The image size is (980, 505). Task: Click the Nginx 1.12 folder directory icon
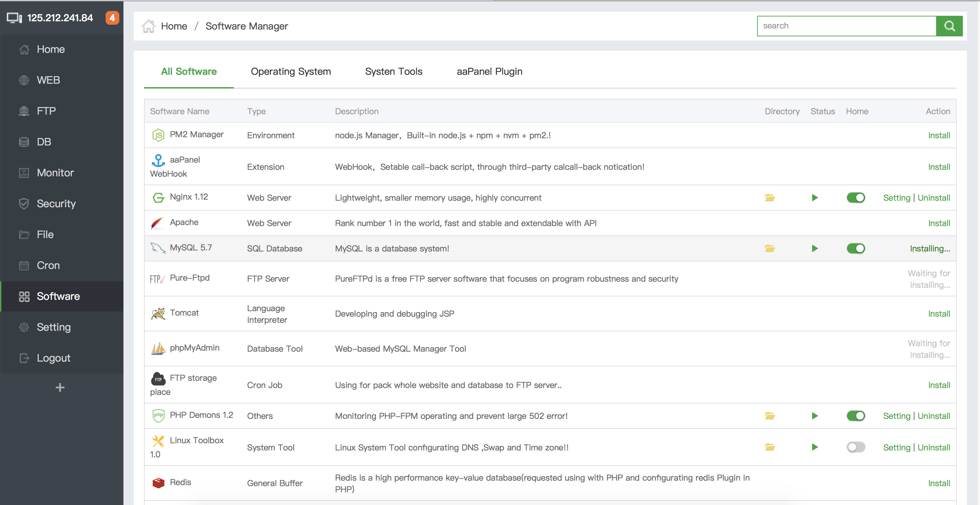coord(770,197)
